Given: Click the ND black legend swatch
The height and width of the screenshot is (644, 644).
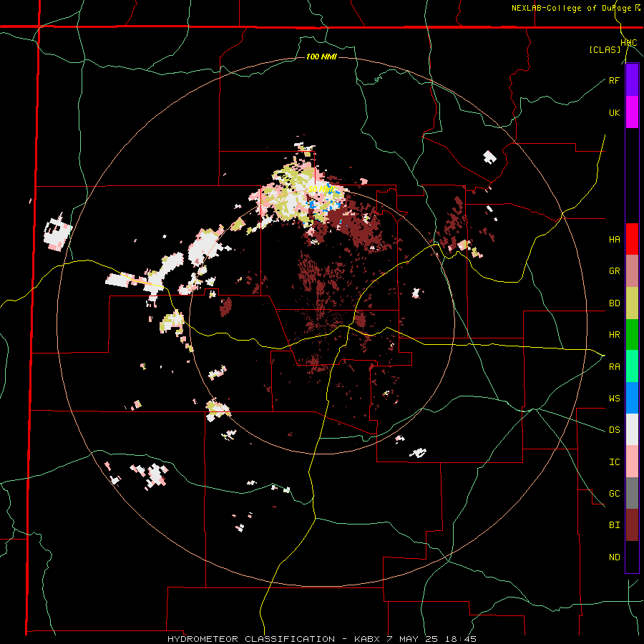Looking at the screenshot, I should pyautogui.click(x=632, y=557).
